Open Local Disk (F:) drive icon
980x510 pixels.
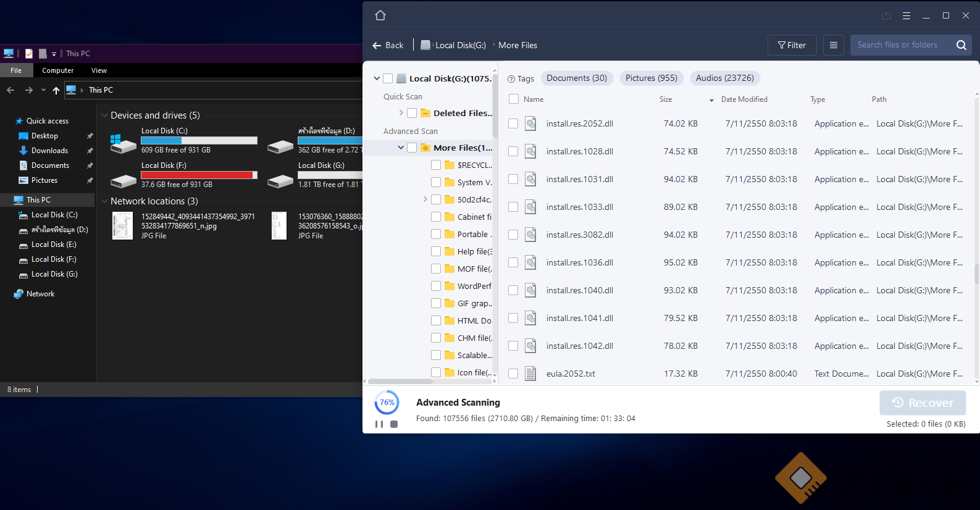tap(124, 180)
